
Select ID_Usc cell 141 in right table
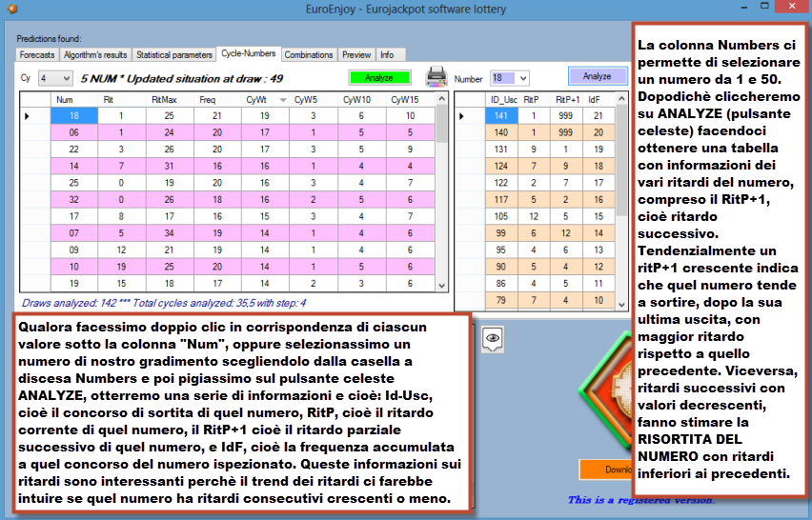(x=501, y=116)
